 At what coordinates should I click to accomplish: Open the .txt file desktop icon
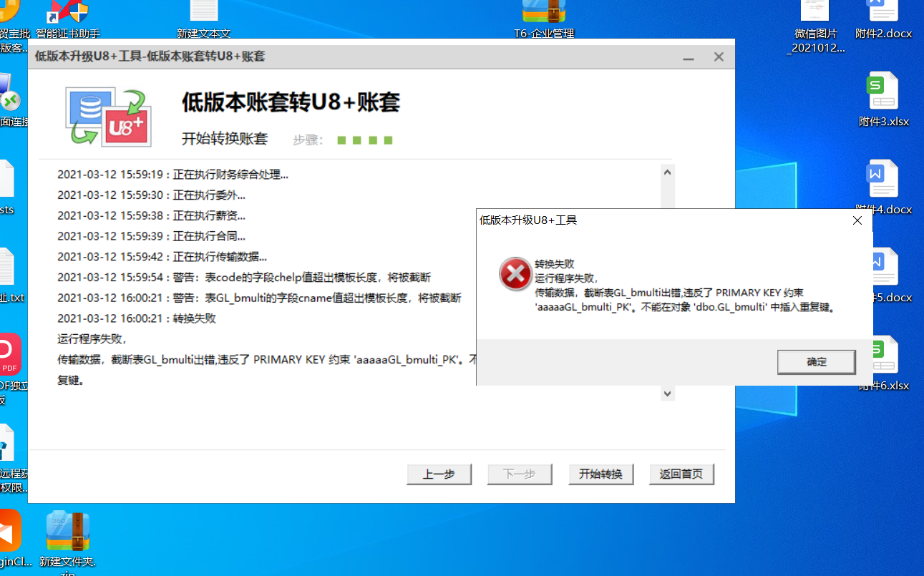point(10,275)
